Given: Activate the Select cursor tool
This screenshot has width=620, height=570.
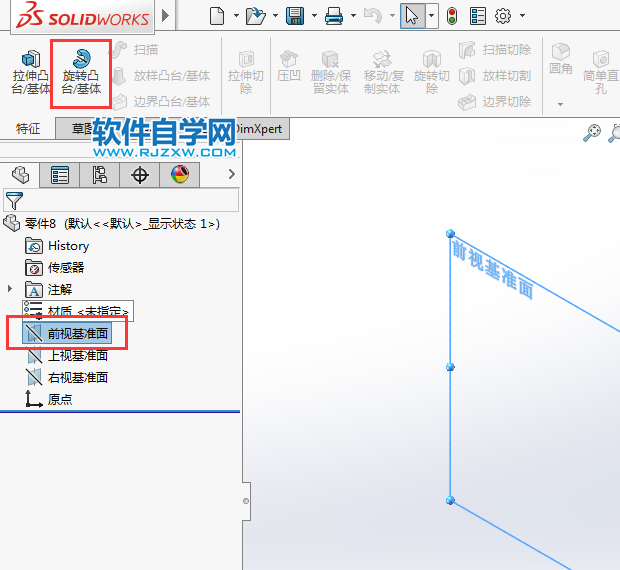Looking at the screenshot, I should [412, 16].
